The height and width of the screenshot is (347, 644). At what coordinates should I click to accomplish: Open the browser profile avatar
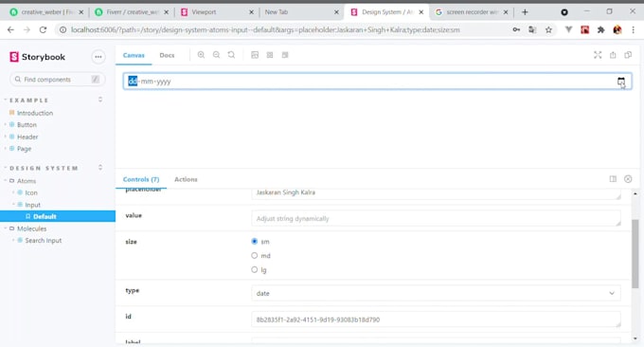tap(617, 29)
